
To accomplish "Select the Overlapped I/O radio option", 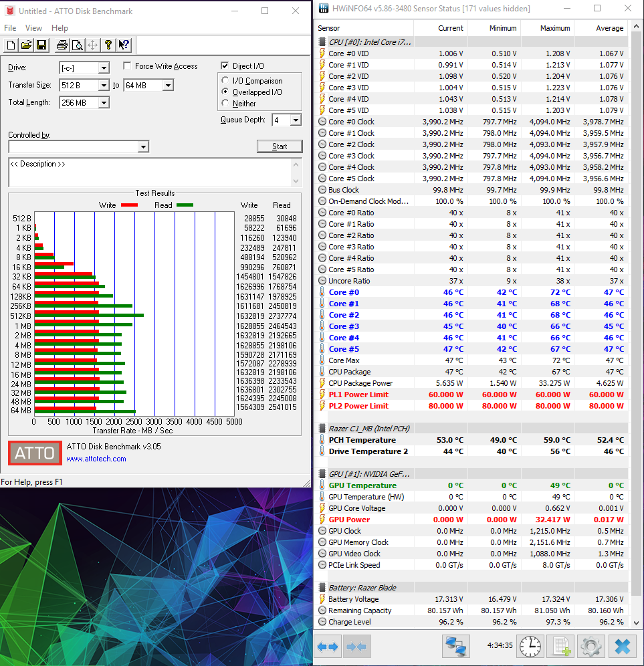I will pyautogui.click(x=225, y=92).
